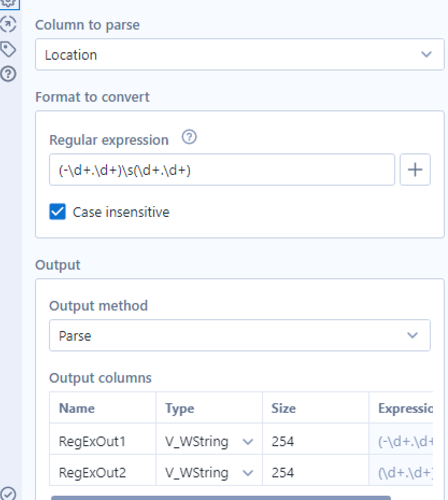Expand the Output method dropdown
This screenshot has width=448, height=500.
pyautogui.click(x=240, y=335)
